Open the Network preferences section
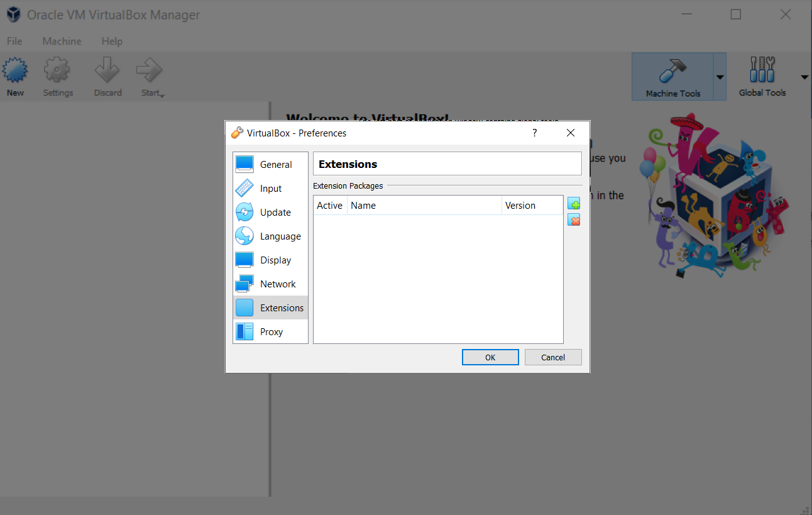The height and width of the screenshot is (515, 812). [x=270, y=284]
